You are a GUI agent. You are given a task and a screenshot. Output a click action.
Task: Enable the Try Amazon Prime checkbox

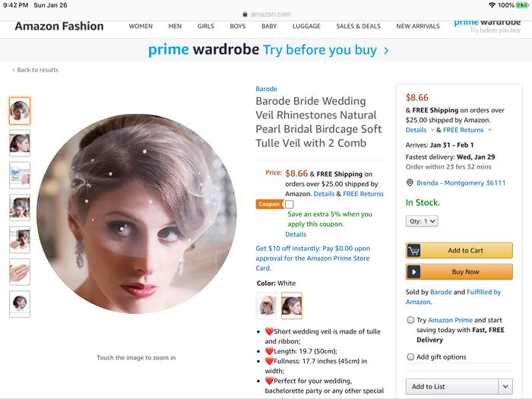pyautogui.click(x=410, y=321)
